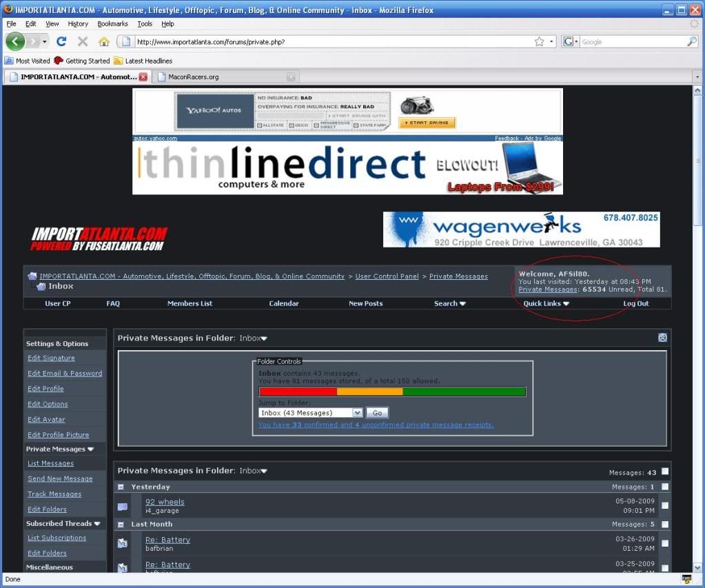Click the search magnifier icon
This screenshot has width=705, height=588.
pos(691,42)
